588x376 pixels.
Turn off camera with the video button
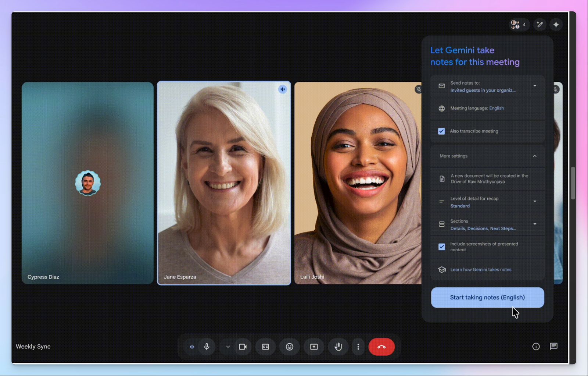click(x=243, y=347)
